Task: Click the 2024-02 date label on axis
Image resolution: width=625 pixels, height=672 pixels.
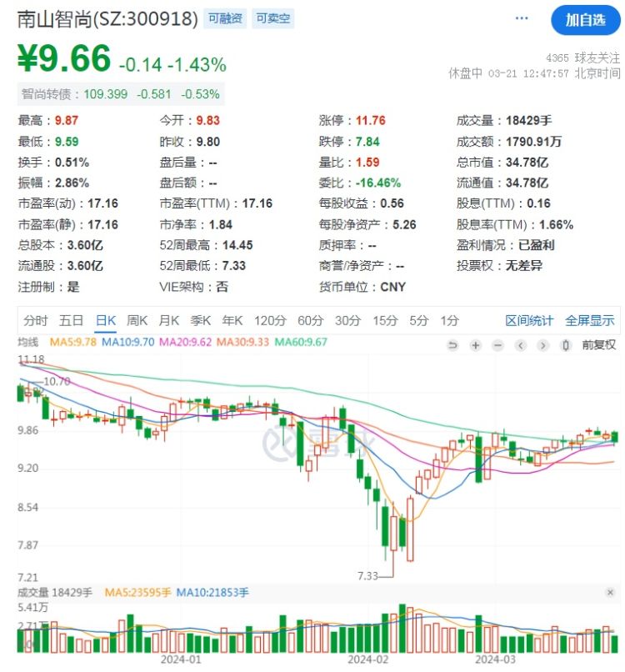Action: click(367, 659)
